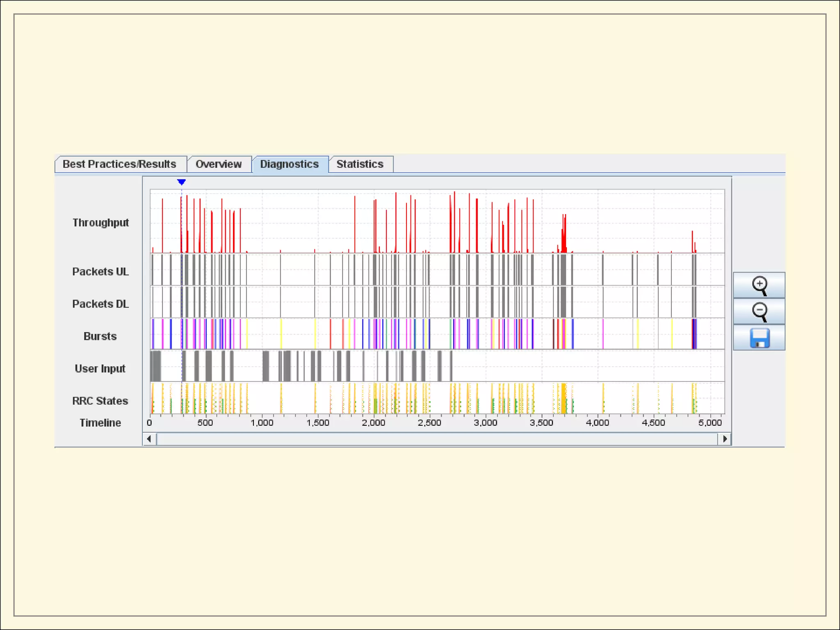Click the right scroll arrow
The width and height of the screenshot is (840, 630).
tap(725, 439)
